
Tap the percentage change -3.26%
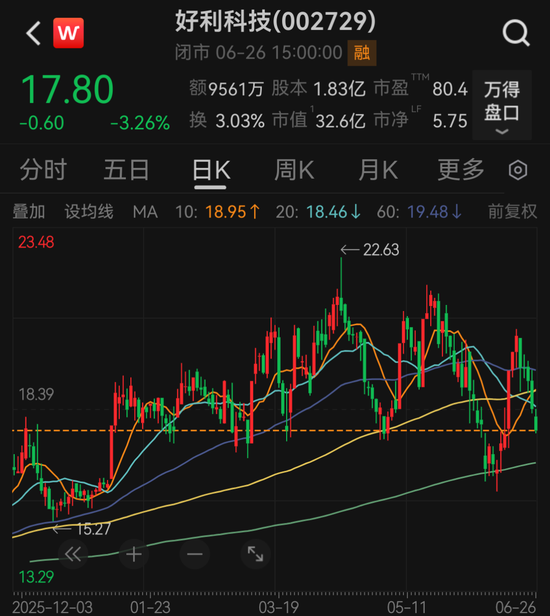click(140, 123)
